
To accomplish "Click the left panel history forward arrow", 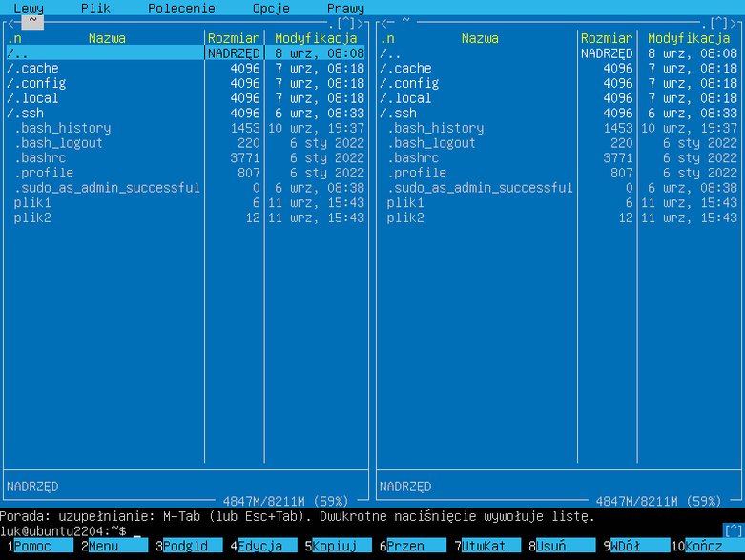I will point(361,23).
